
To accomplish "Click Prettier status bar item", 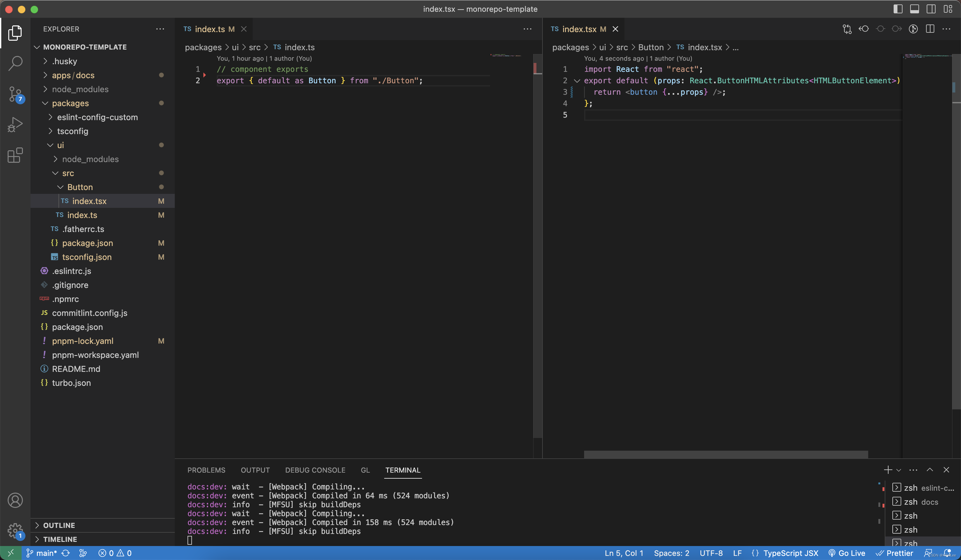I will (x=894, y=553).
